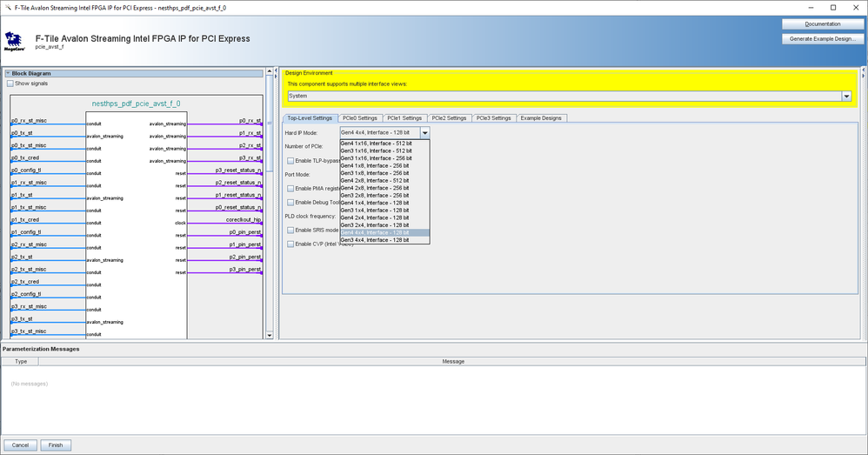Open the Design Environment System dropdown arrow
868x455 pixels.
pyautogui.click(x=846, y=96)
